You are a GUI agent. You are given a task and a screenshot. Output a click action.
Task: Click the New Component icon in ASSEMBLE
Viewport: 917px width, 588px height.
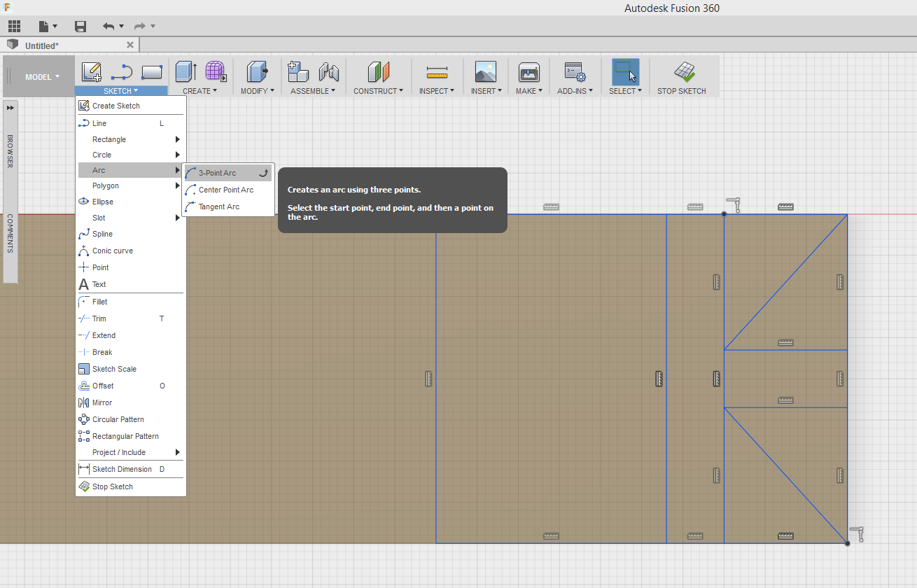[298, 71]
